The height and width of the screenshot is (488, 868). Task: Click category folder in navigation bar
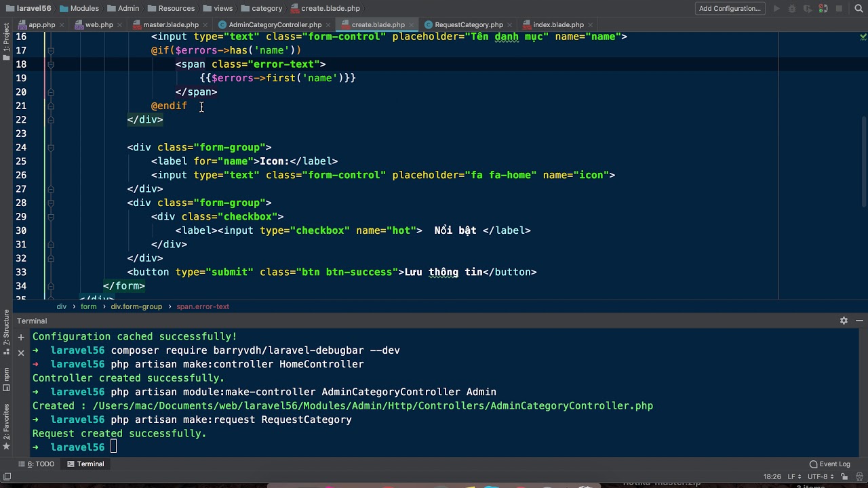(x=261, y=8)
